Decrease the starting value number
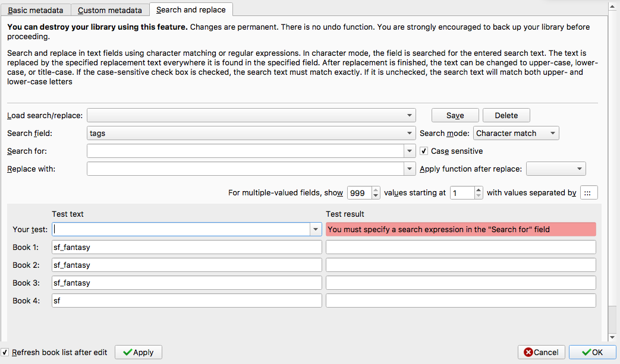This screenshot has height=364, width=620. tap(479, 196)
